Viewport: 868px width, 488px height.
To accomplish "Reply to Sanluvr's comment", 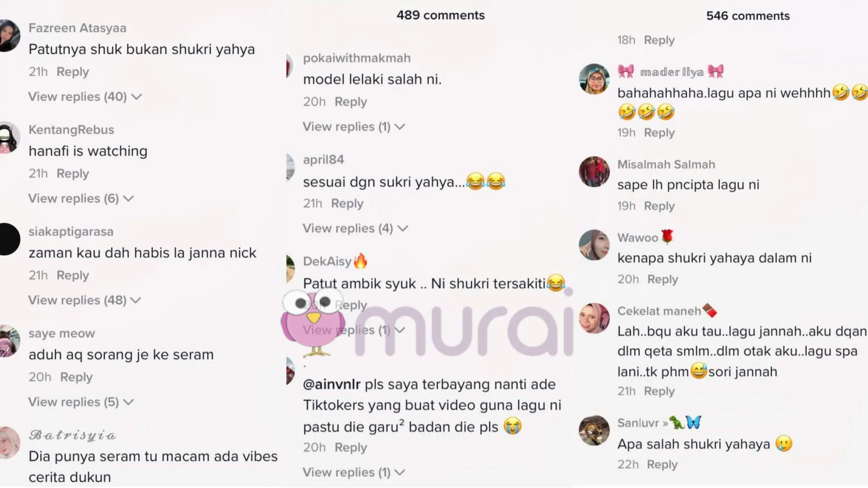I will tap(662, 465).
